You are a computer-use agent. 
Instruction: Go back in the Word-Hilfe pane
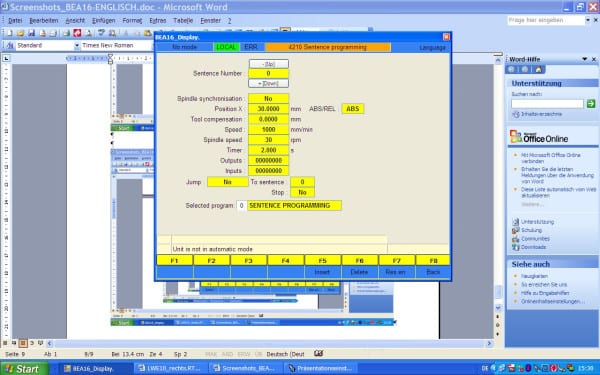coord(511,69)
